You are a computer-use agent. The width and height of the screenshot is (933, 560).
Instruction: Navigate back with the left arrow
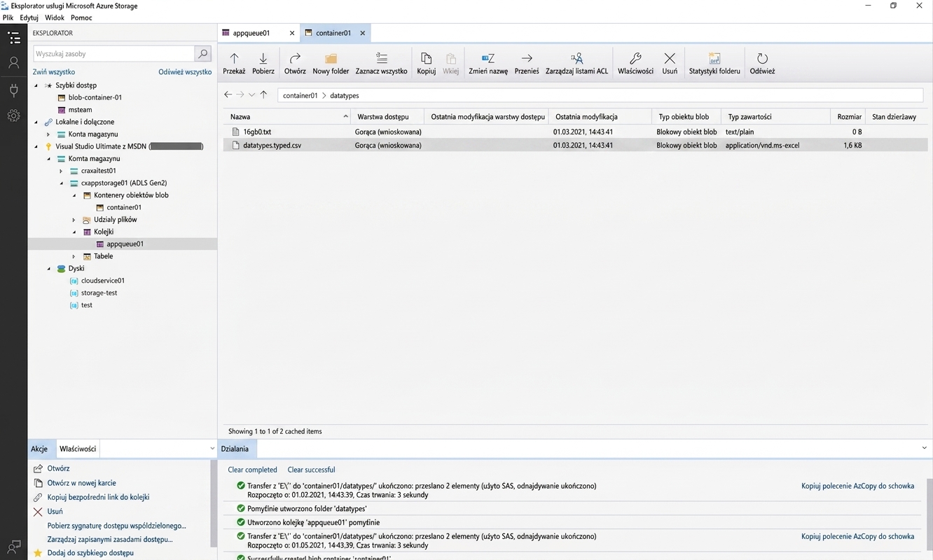tap(228, 94)
